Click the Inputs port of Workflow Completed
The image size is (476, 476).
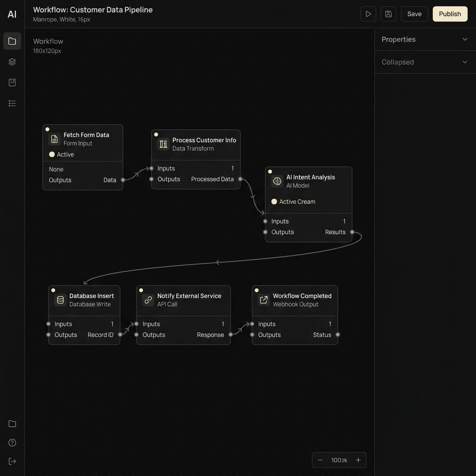point(252,324)
